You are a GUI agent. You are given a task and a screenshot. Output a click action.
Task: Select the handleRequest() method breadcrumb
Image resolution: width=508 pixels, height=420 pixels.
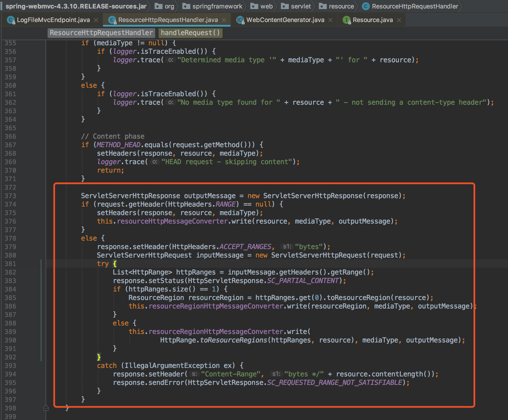pyautogui.click(x=190, y=33)
